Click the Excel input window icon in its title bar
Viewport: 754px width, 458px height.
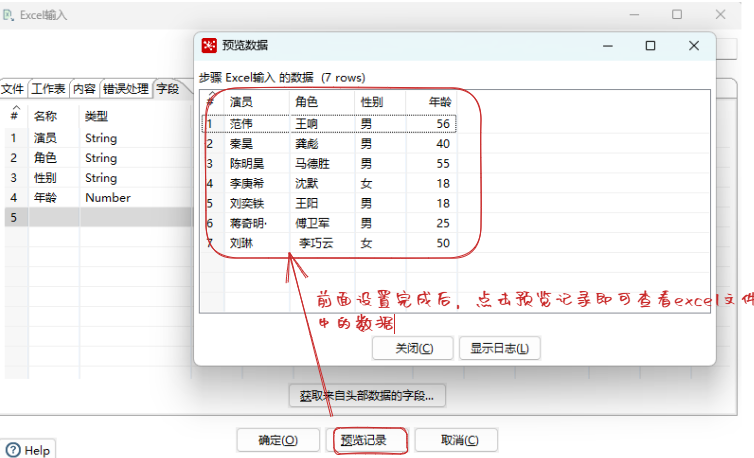coord(8,15)
